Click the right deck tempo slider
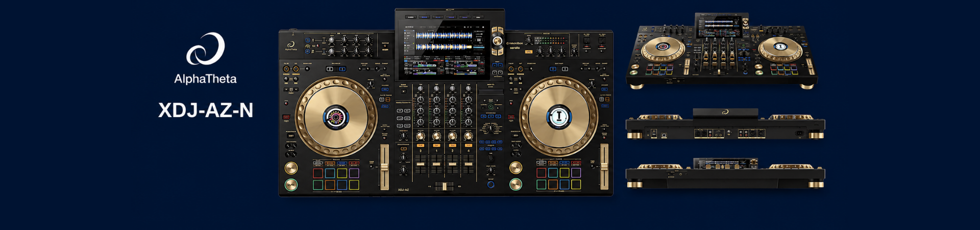980x230 pixels. click(604, 167)
